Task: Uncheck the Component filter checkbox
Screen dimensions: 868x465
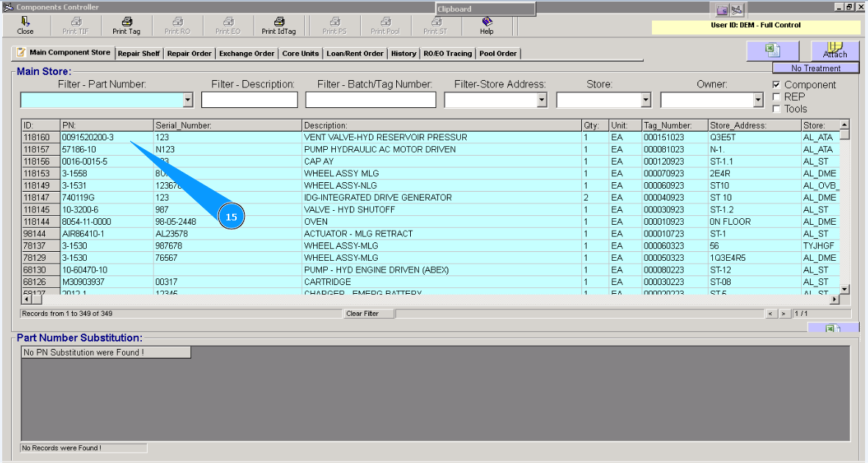Action: (x=775, y=84)
